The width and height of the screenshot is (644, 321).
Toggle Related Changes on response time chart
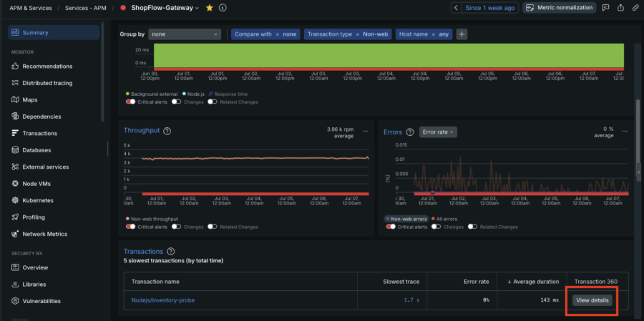click(x=213, y=102)
